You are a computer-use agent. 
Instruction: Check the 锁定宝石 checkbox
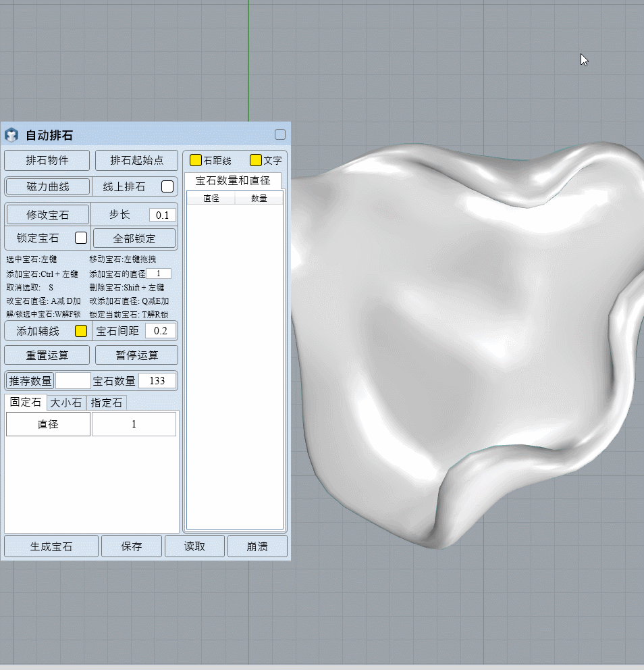81,238
